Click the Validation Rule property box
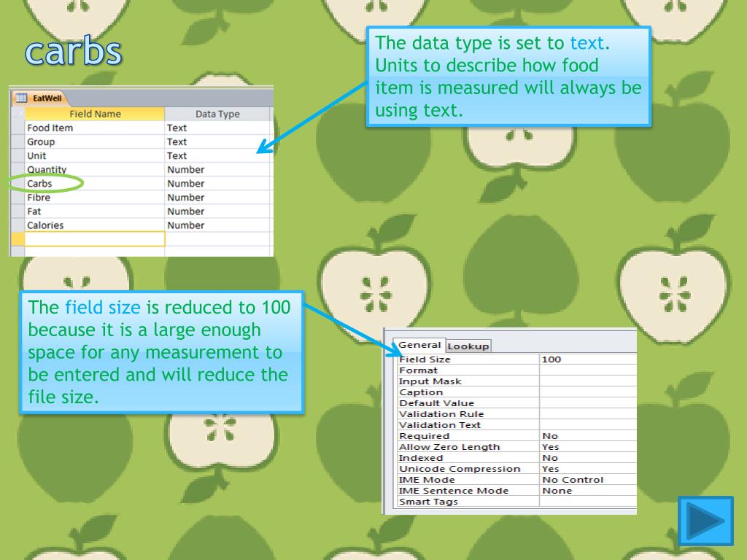This screenshot has height=560, width=747. [588, 414]
